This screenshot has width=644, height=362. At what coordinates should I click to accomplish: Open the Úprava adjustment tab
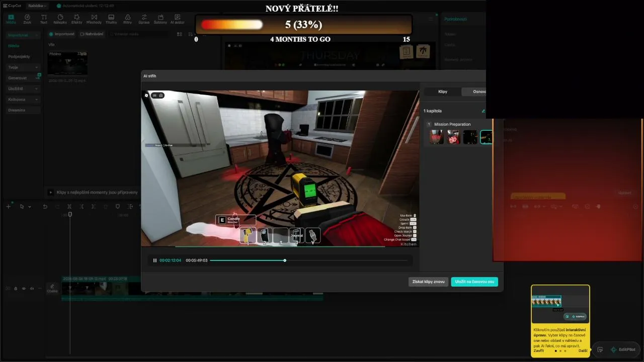click(144, 19)
